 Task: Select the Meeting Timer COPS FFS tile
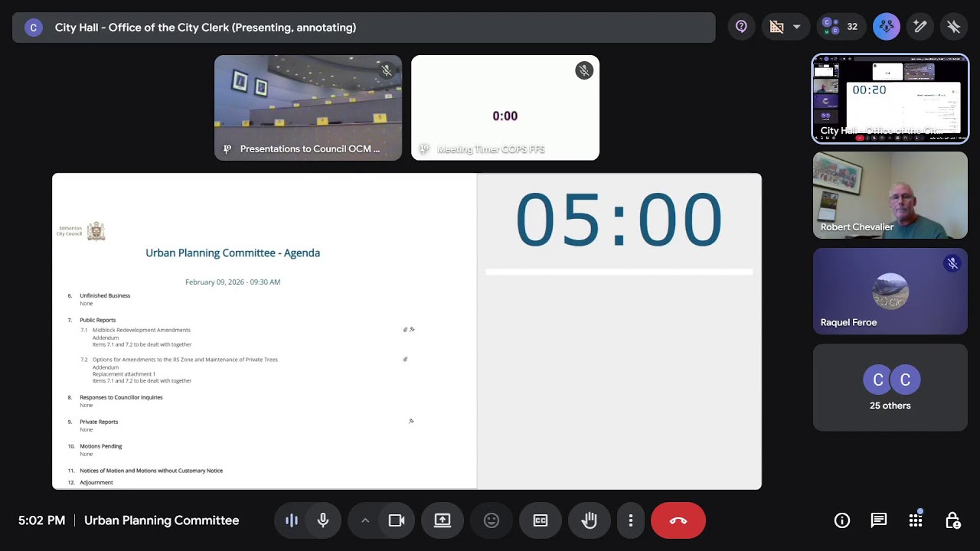click(505, 107)
